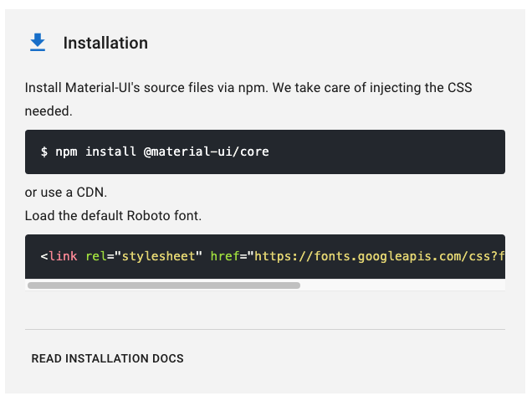
Task: Click the horizontal scrollbar thumb under the code
Action: tap(163, 285)
